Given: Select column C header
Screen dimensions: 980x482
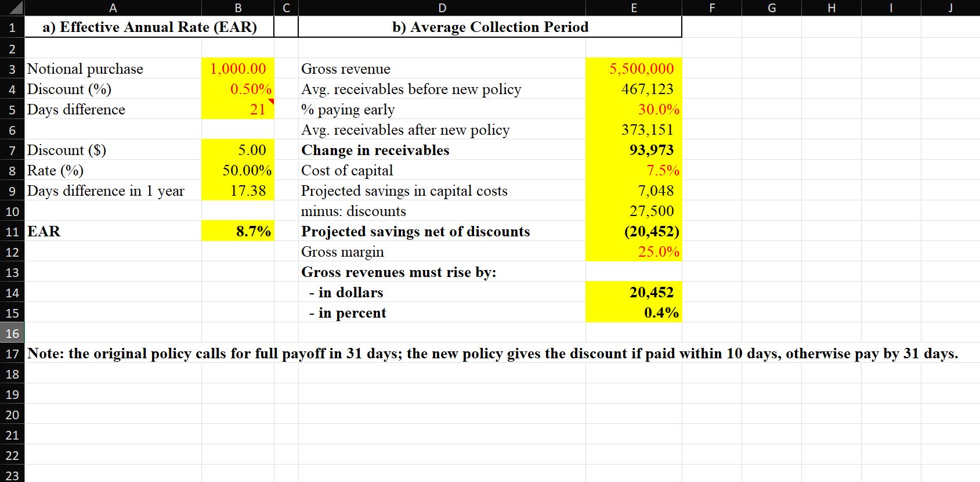Looking at the screenshot, I should 286,8.
